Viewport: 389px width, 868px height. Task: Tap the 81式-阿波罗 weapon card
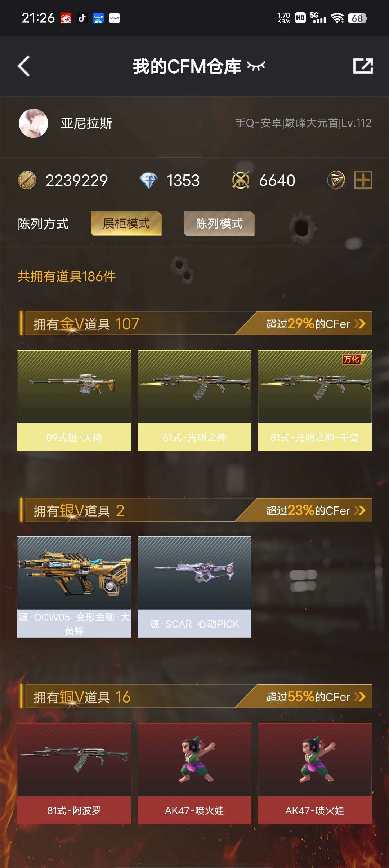(74, 774)
